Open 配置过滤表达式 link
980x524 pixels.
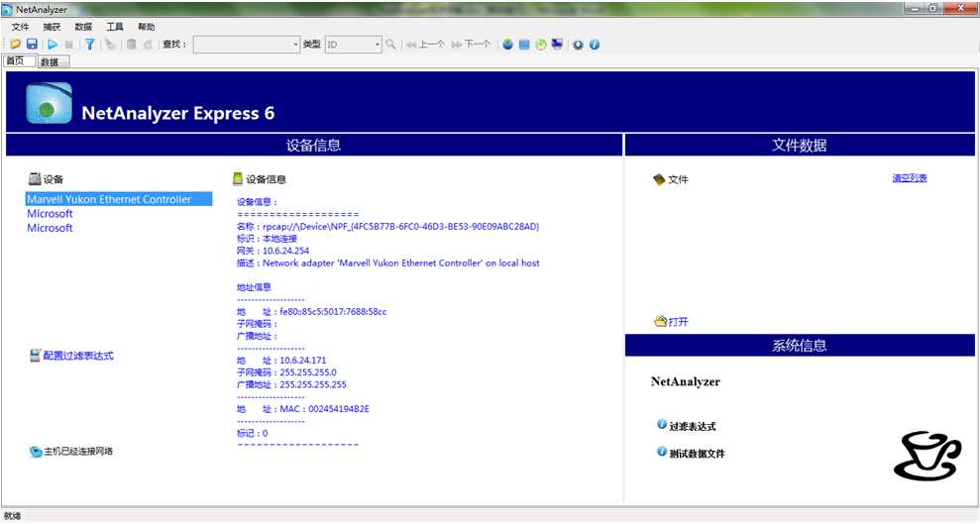(x=78, y=356)
